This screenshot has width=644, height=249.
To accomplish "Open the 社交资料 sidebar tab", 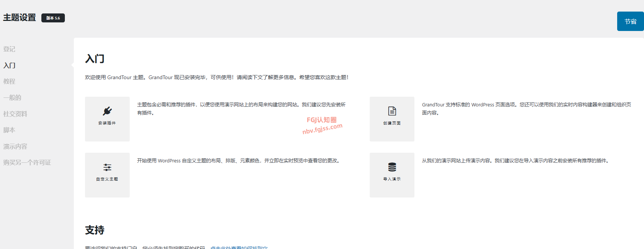I will (15, 114).
